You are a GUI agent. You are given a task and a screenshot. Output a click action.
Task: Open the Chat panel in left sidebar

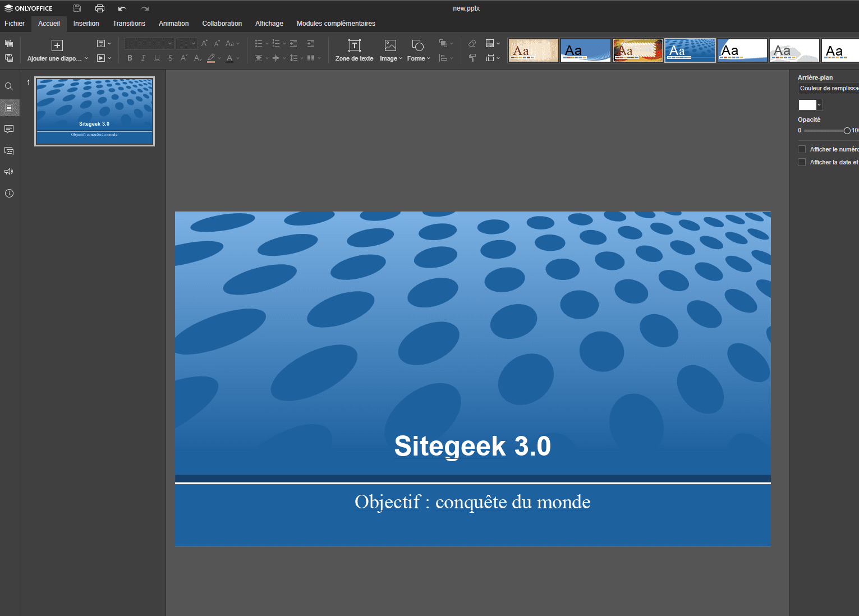pyautogui.click(x=9, y=150)
